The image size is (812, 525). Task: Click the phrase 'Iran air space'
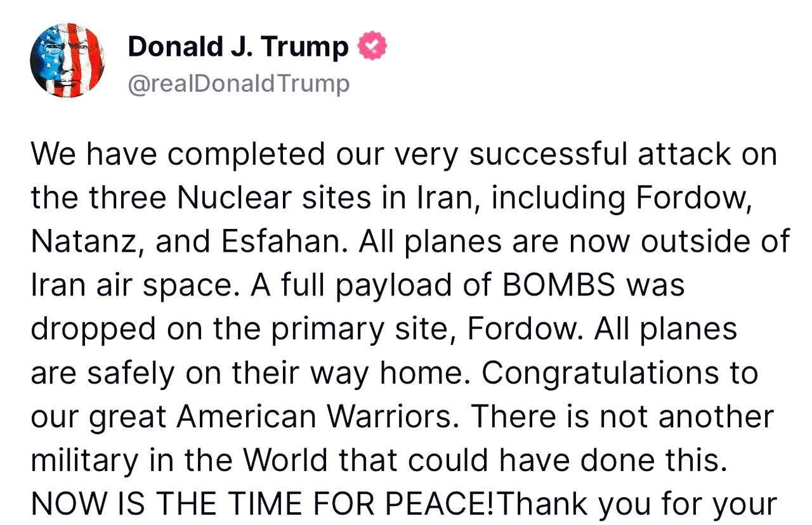tap(136, 286)
